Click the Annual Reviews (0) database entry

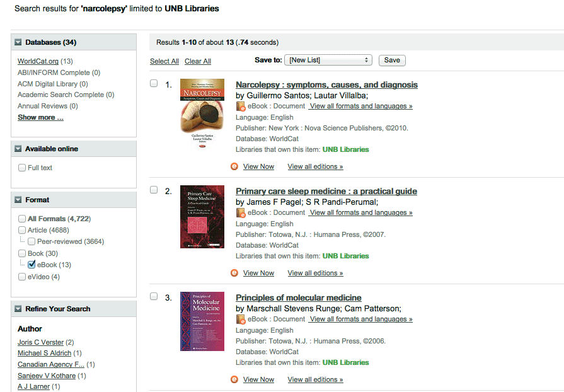point(48,106)
